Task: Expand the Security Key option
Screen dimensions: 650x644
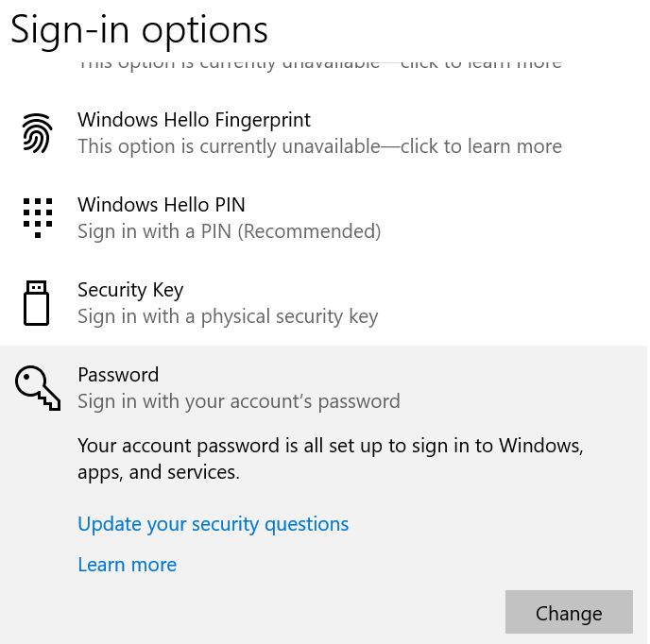Action: point(130,290)
